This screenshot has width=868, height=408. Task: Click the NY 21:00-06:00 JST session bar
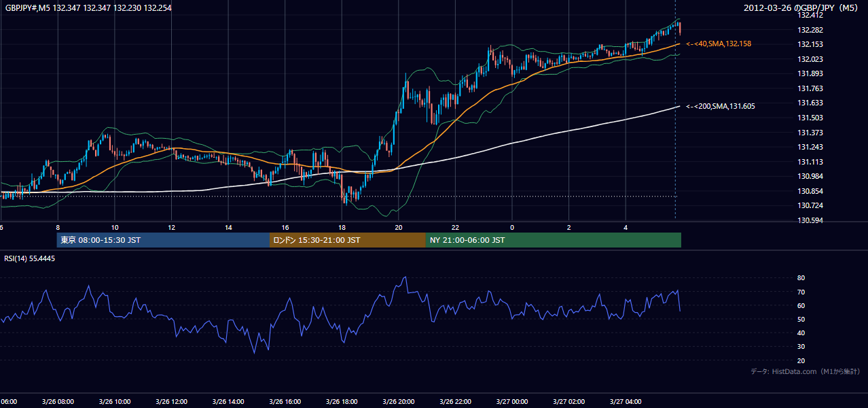tap(554, 240)
